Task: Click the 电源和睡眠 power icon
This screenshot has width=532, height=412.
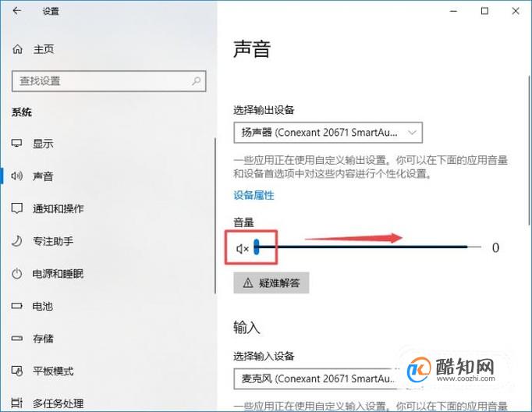Action: tap(17, 274)
